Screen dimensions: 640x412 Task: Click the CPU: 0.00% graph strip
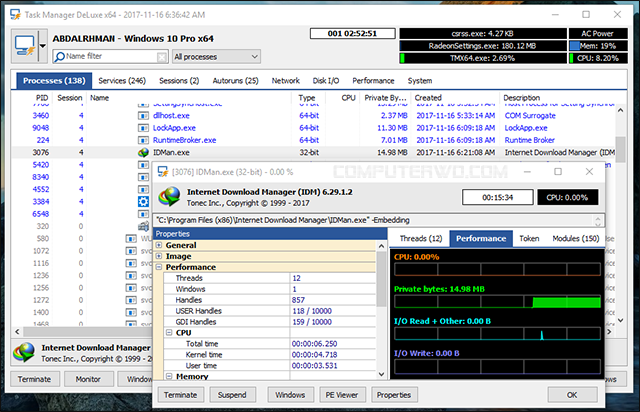tap(498, 269)
